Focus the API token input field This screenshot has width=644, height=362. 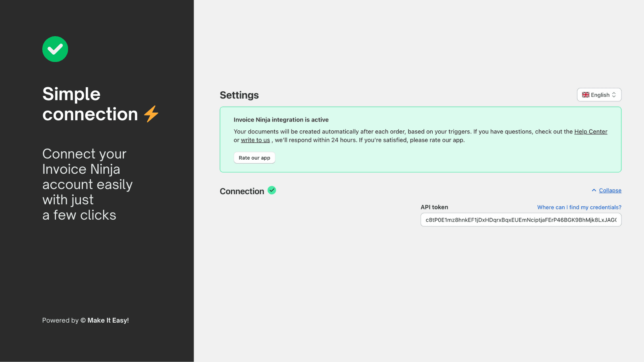(x=521, y=220)
